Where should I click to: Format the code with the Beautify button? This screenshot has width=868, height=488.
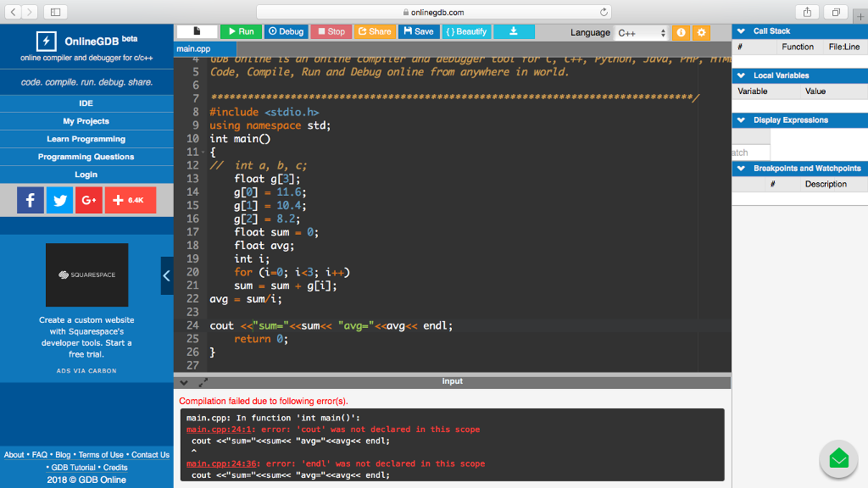click(x=466, y=31)
